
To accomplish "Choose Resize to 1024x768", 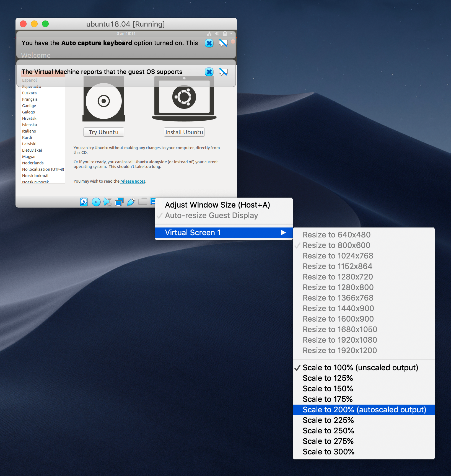I will (364, 256).
